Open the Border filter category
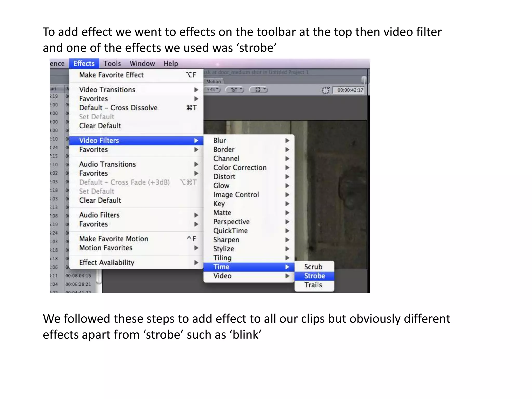The image size is (532, 399). [249, 150]
